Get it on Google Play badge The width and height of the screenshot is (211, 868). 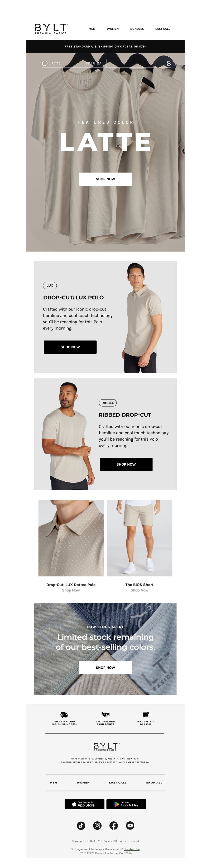pos(126,804)
